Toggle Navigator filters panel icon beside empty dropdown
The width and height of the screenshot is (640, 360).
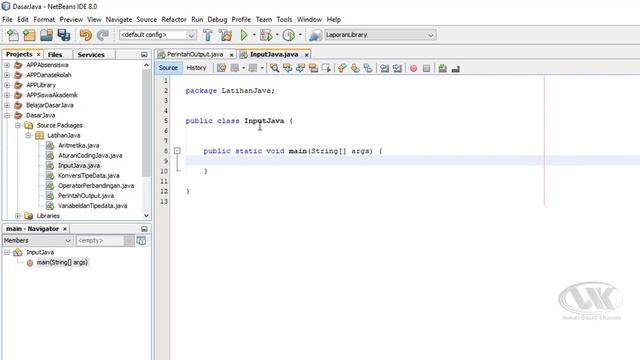coord(141,241)
